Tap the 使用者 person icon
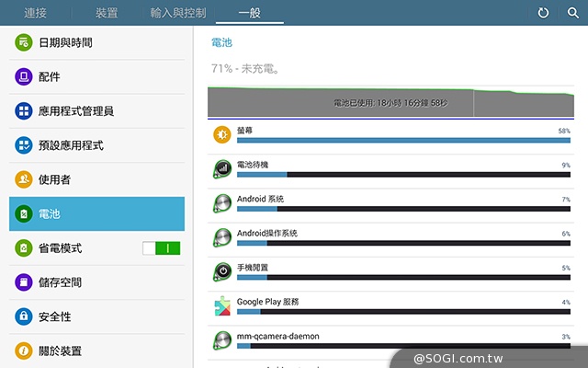This screenshot has height=368, width=588. (x=24, y=179)
